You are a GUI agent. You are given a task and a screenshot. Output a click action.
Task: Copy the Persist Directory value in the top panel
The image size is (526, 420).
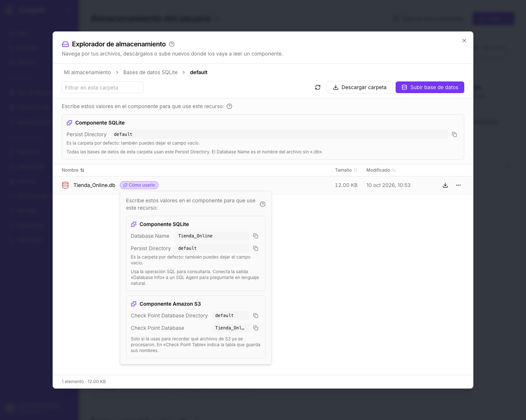pyautogui.click(x=454, y=134)
